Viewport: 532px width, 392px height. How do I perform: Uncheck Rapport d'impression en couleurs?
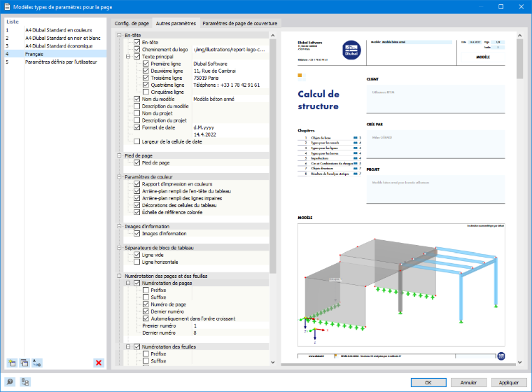pyautogui.click(x=137, y=184)
